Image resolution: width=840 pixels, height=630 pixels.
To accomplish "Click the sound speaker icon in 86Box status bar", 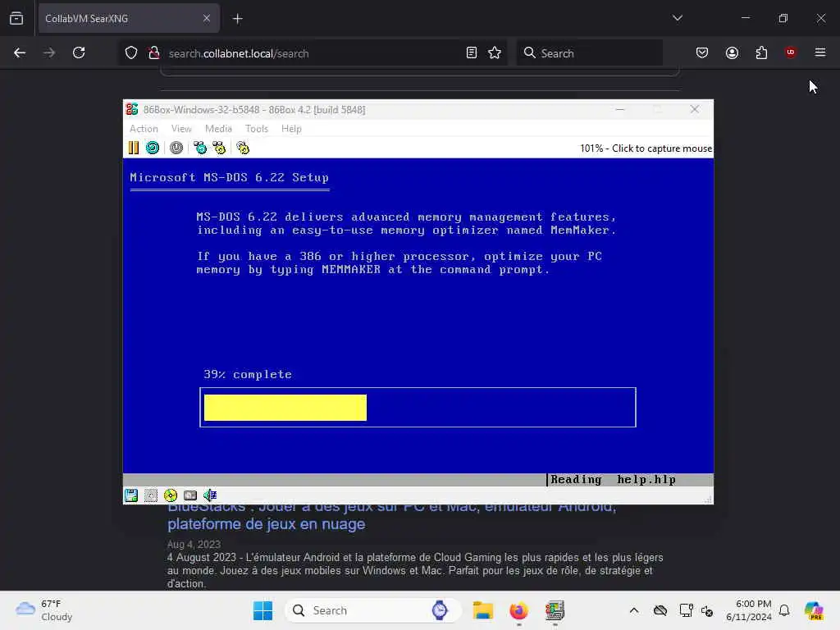I will point(210,495).
